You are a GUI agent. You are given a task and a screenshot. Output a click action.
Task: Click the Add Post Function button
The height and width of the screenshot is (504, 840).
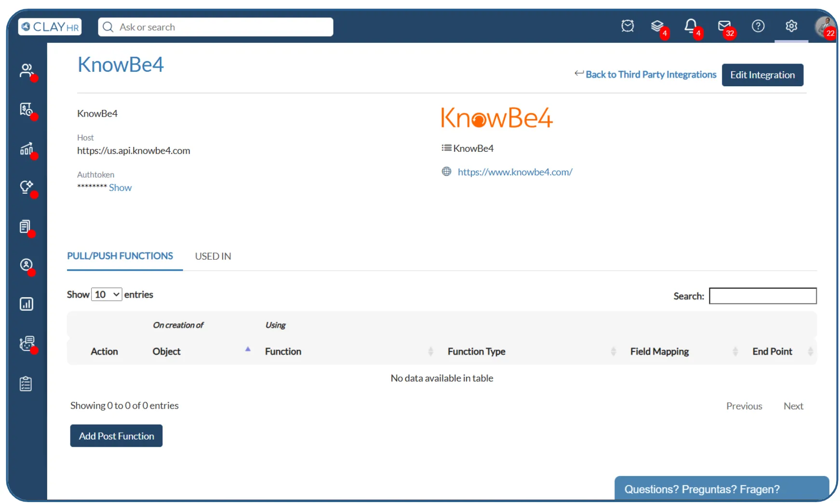[x=116, y=436]
